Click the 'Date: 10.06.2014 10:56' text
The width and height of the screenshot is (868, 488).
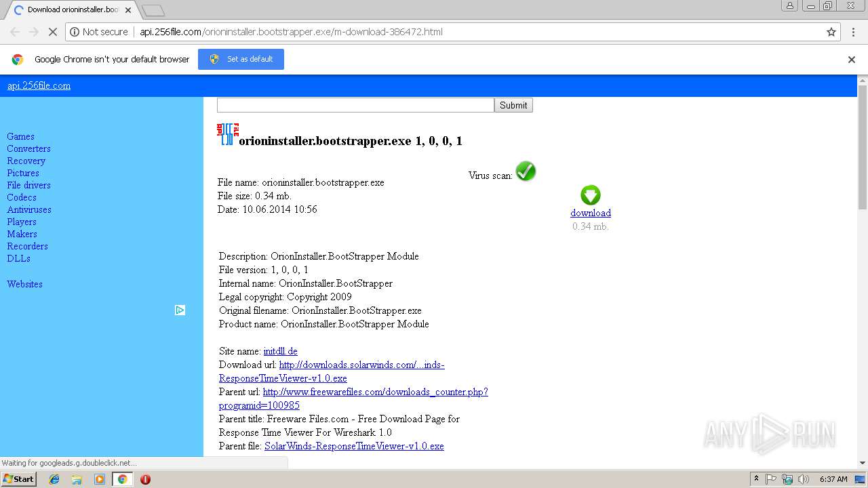pos(267,209)
